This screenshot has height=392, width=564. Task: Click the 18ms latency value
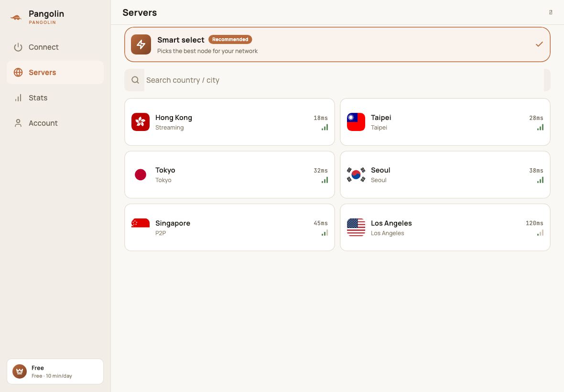(321, 118)
